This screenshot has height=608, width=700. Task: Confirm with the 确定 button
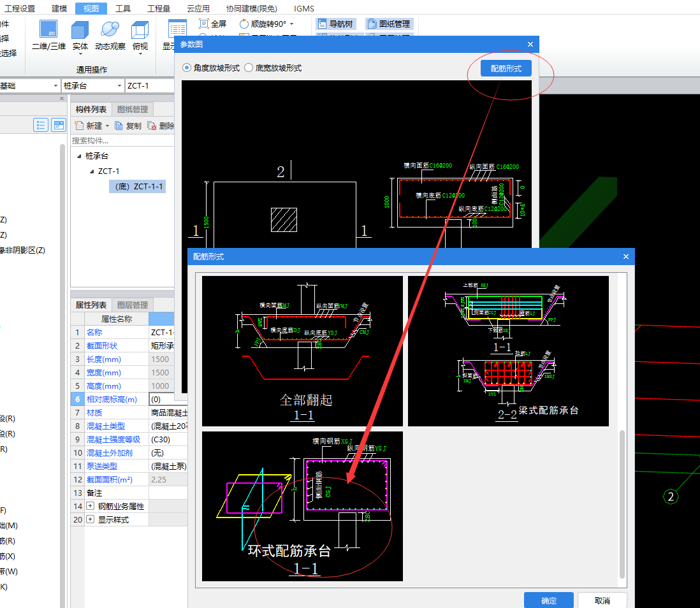coord(549,600)
